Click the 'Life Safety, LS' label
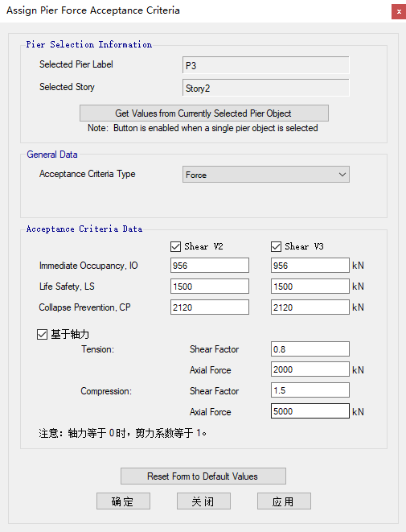The image size is (406, 532). click(67, 287)
